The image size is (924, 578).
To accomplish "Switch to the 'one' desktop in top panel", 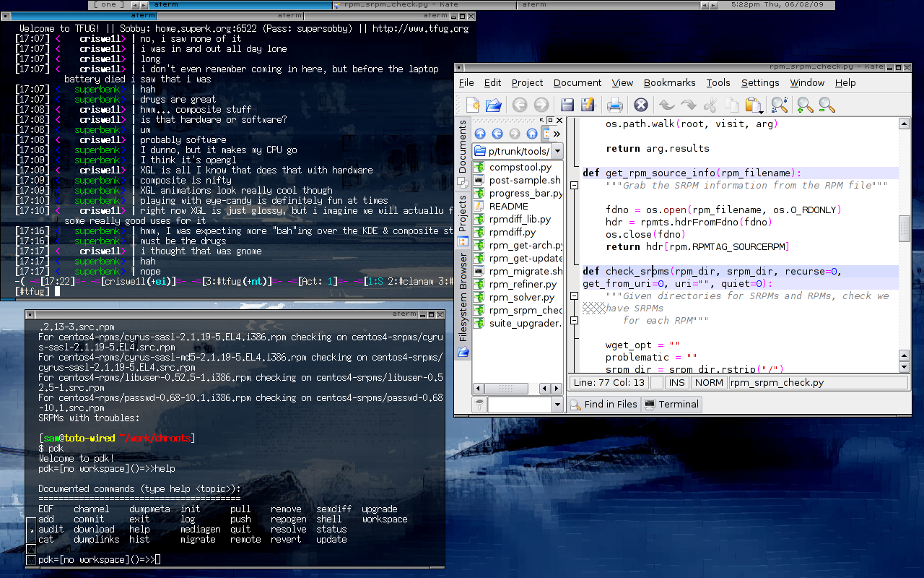I will (108, 4).
